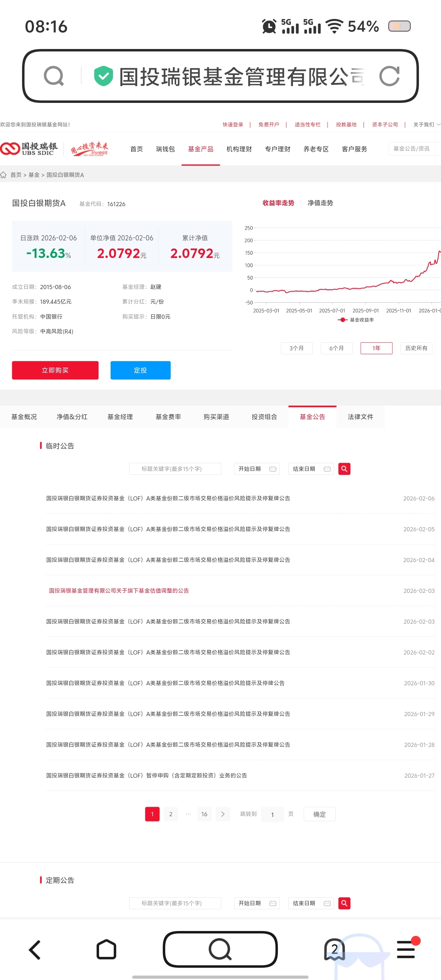The width and height of the screenshot is (441, 980).
Task: Click the home icon in breadcrumb
Action: [3, 175]
